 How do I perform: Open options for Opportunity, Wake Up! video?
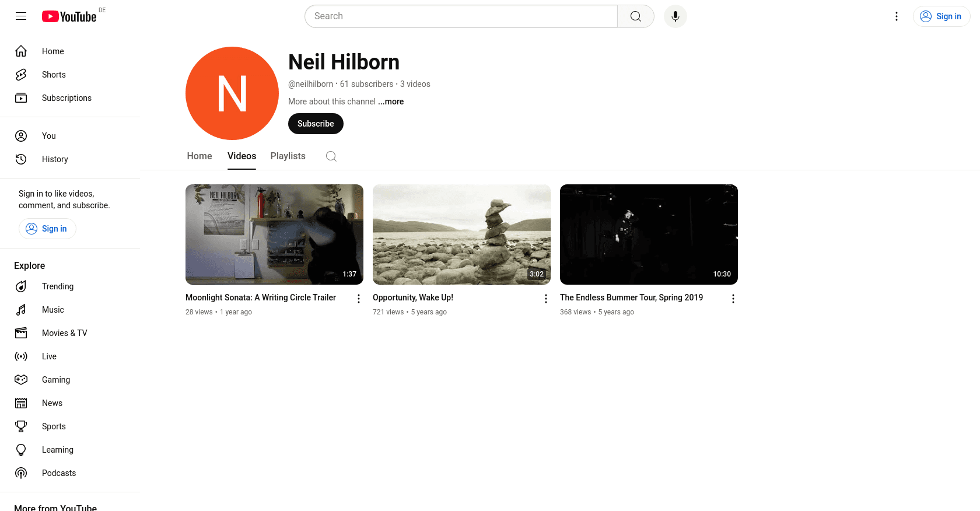(546, 299)
